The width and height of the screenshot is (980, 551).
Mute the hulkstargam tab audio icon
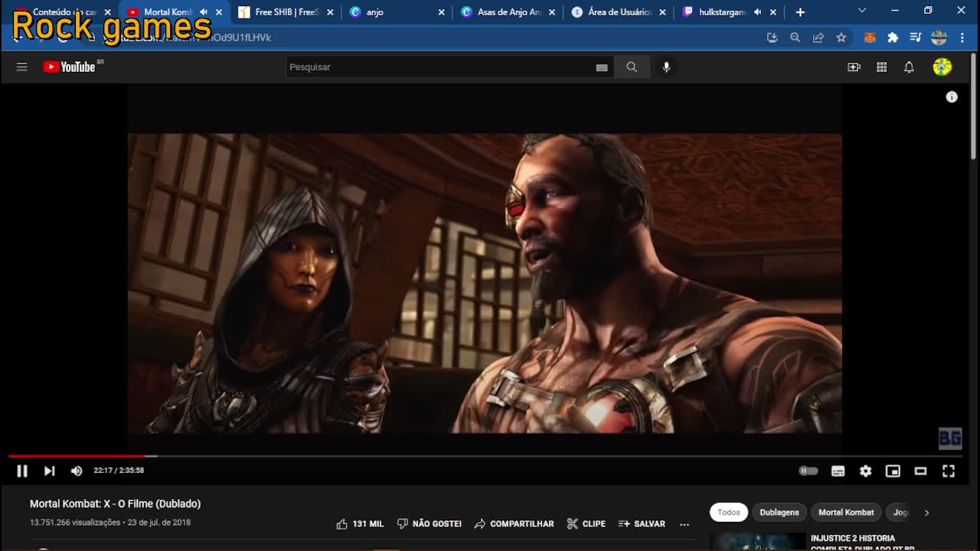(x=757, y=12)
